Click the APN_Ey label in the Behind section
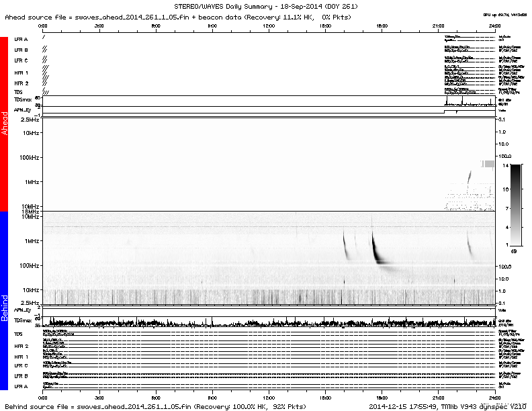The width and height of the screenshot is (532, 411). tap(22, 310)
